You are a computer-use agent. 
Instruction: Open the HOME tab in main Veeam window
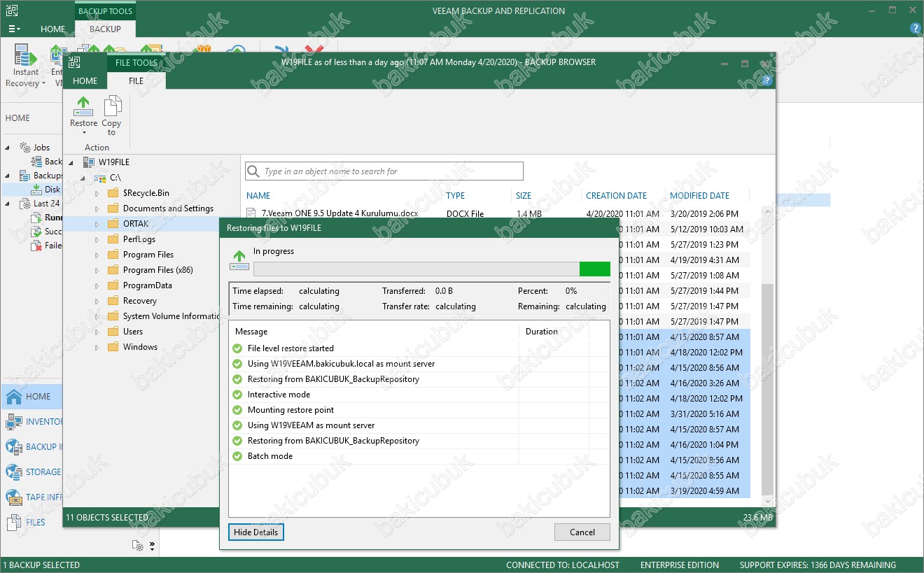[53, 29]
